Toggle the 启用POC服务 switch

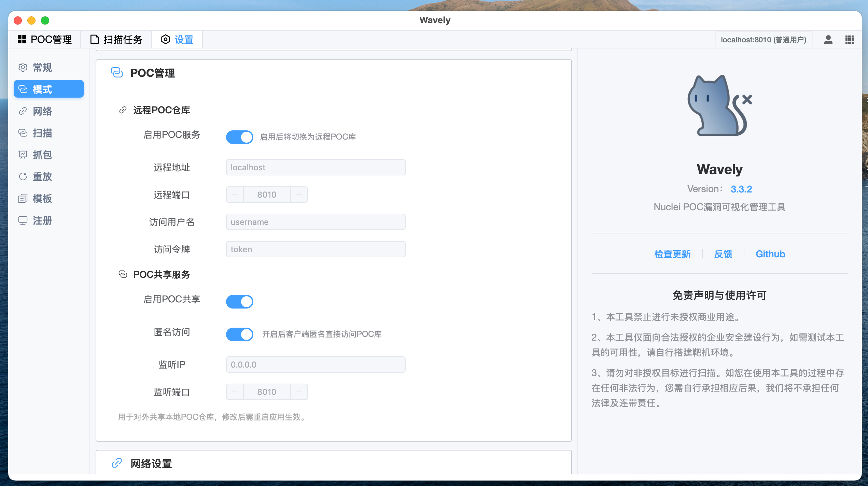click(x=239, y=137)
